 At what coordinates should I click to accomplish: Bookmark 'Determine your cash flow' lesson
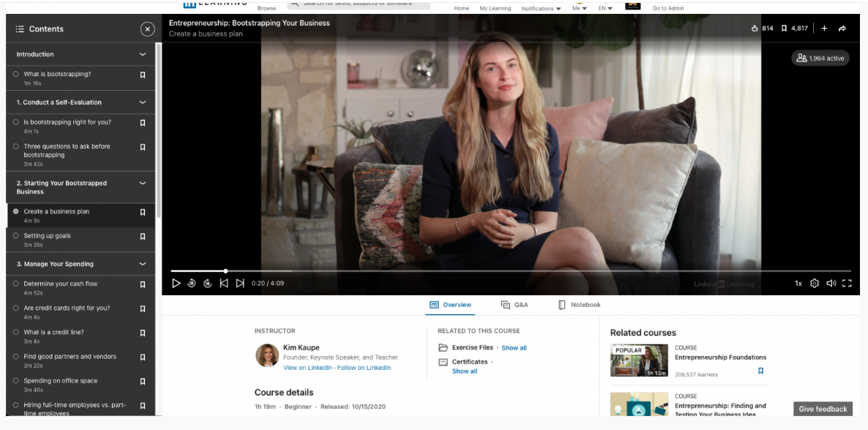143,284
